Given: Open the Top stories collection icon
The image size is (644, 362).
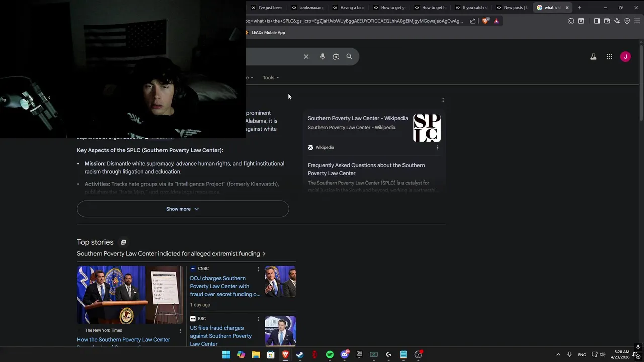Looking at the screenshot, I should point(123,242).
